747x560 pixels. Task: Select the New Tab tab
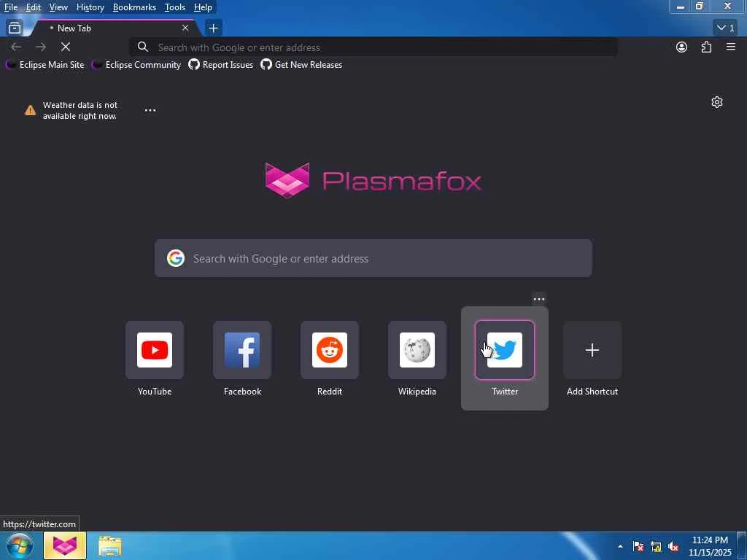pyautogui.click(x=115, y=28)
